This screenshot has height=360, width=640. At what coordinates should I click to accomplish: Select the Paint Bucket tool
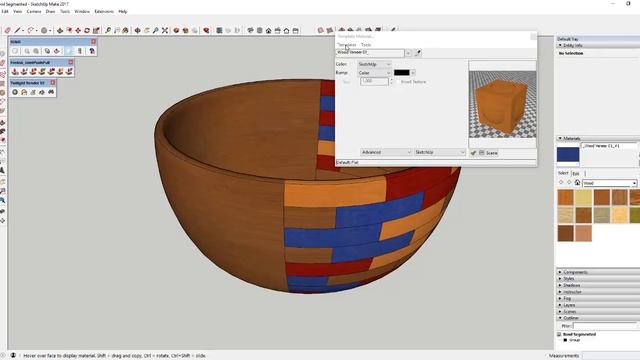(x=126, y=30)
